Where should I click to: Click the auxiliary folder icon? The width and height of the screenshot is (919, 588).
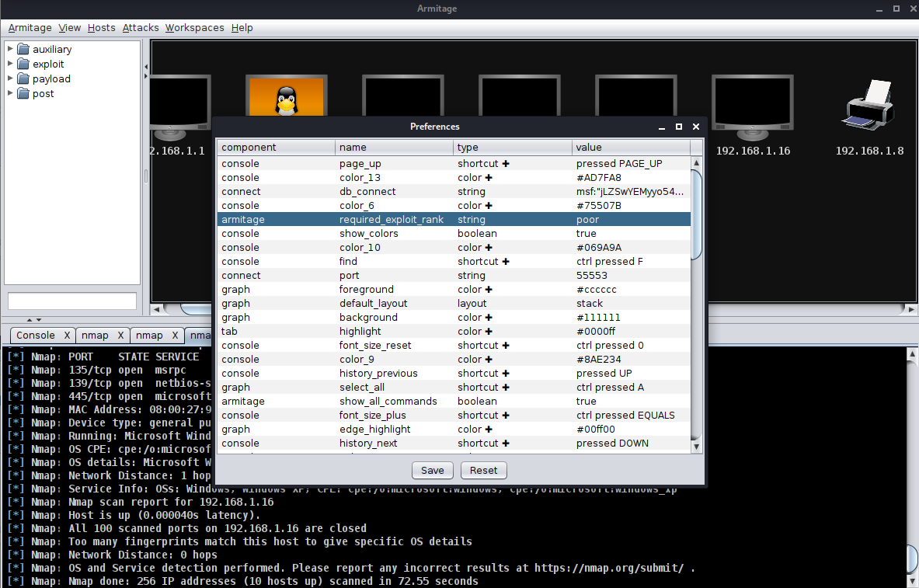point(23,49)
